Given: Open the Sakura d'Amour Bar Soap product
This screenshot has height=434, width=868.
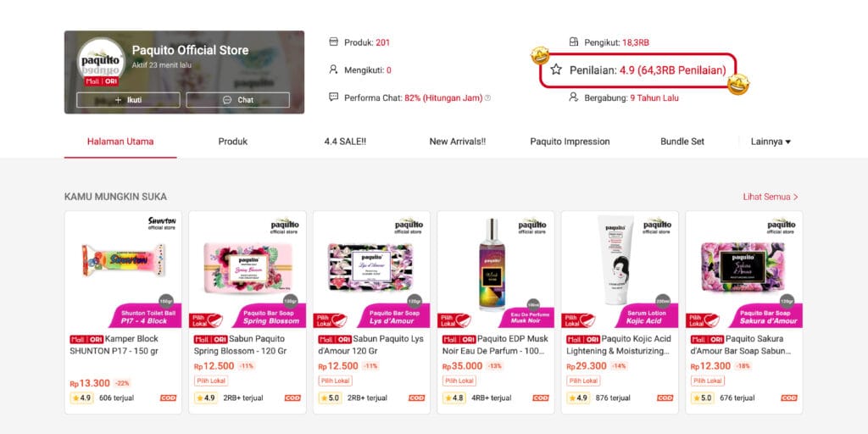Looking at the screenshot, I should (744, 312).
